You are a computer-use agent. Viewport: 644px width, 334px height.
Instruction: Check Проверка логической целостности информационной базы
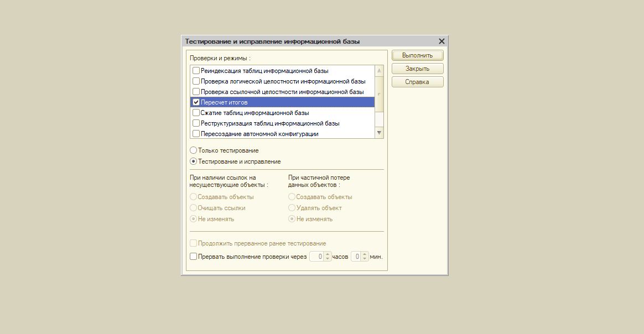click(196, 81)
